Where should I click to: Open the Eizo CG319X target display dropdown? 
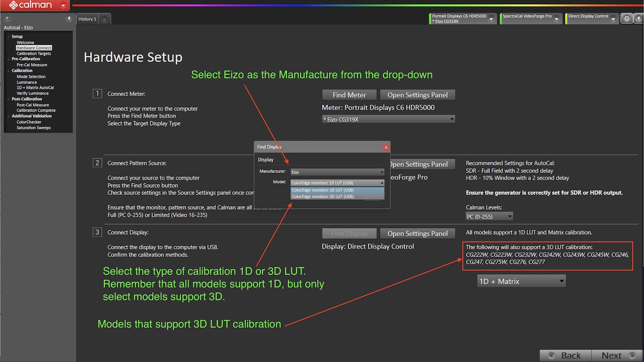(388, 119)
